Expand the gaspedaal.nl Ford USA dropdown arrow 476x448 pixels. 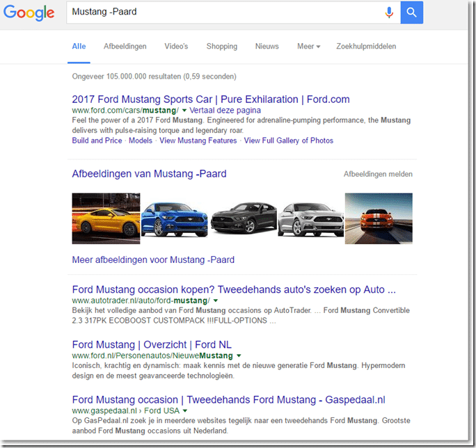[x=185, y=410]
